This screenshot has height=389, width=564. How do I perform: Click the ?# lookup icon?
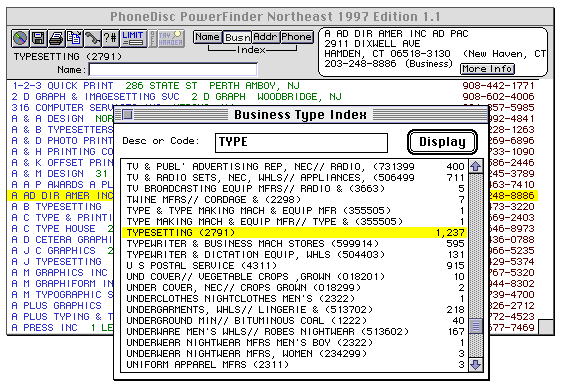pos(110,38)
